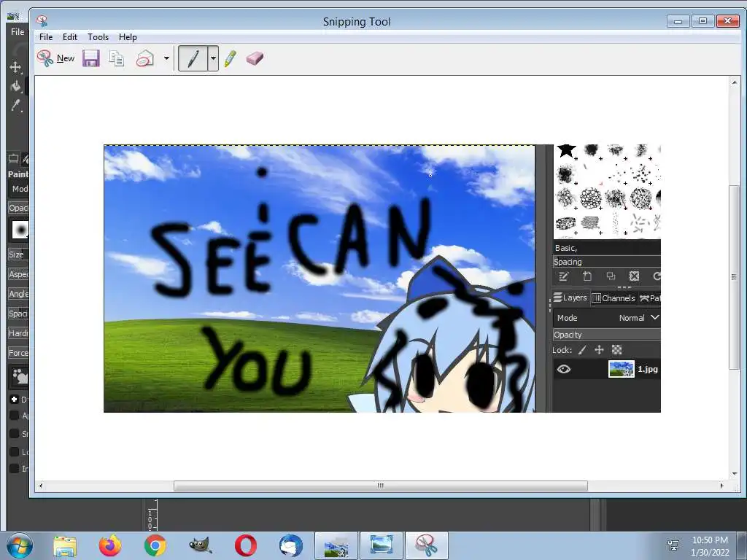
Task: Click GIMP Mode selector in tool options
Action: coord(19,189)
